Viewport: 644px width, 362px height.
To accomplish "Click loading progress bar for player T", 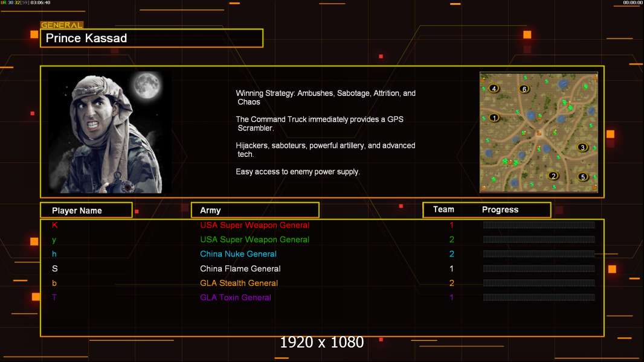I will click(x=539, y=297).
